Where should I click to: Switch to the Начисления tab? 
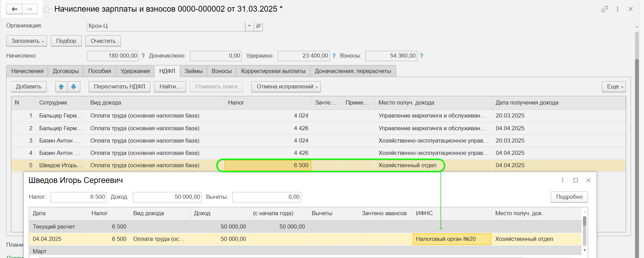(27, 71)
